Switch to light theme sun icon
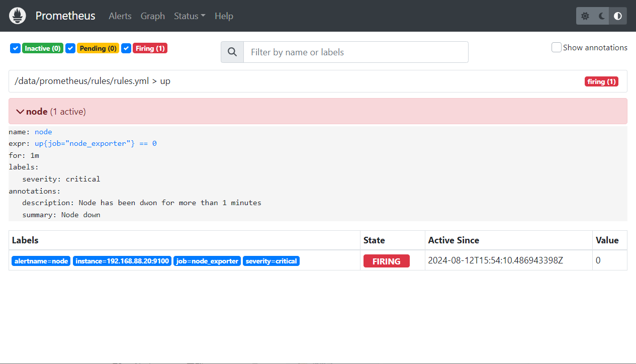 (x=585, y=16)
